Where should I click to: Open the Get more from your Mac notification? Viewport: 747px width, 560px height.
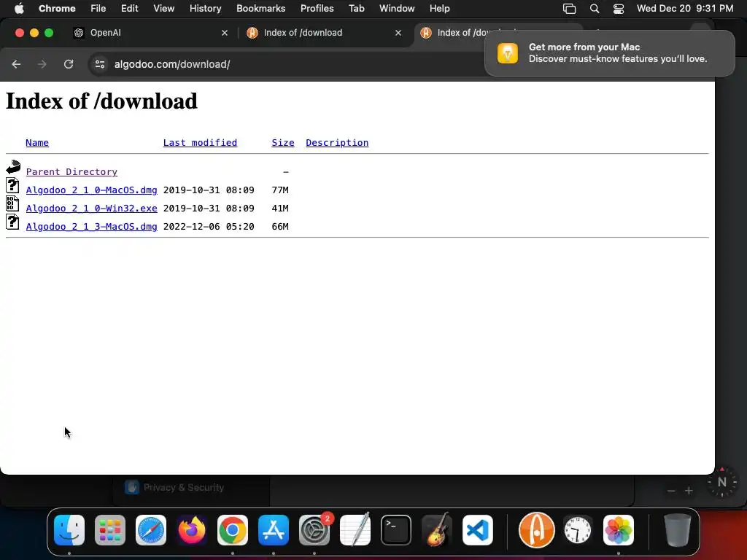pos(610,52)
